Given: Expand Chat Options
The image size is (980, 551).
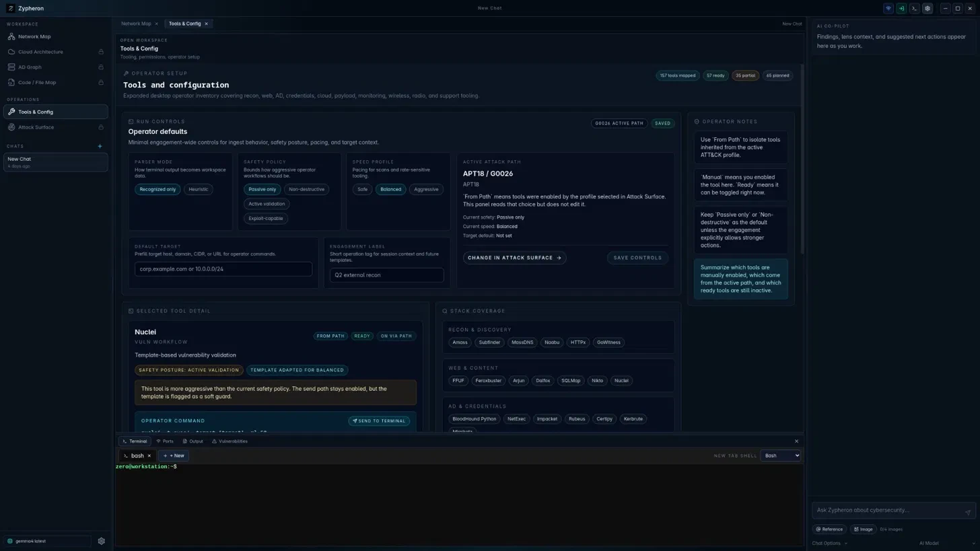Looking at the screenshot, I should [x=829, y=544].
